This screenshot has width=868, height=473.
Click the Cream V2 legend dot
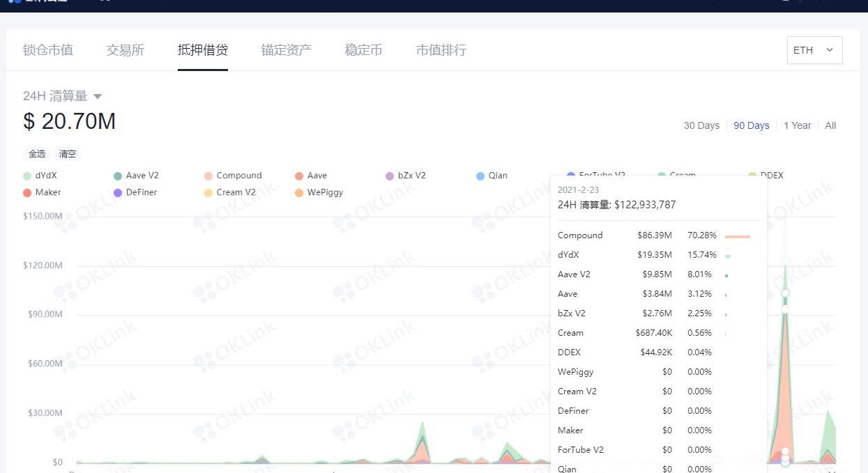tap(208, 192)
